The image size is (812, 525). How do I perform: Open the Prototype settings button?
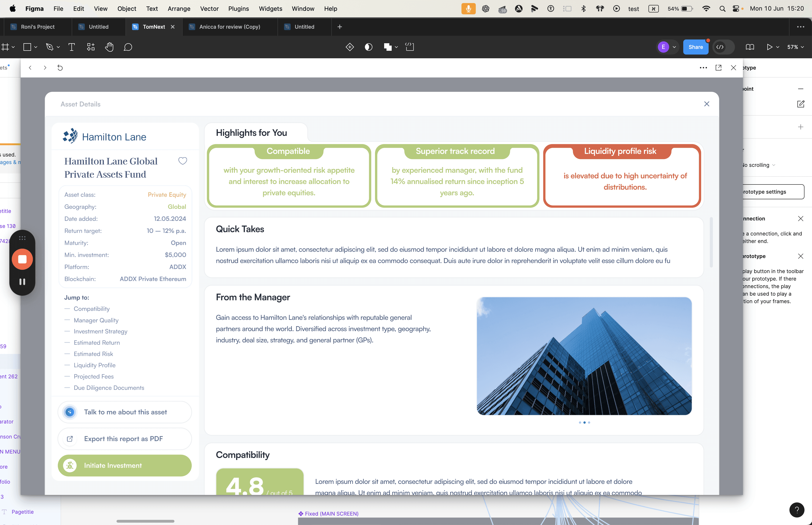773,192
